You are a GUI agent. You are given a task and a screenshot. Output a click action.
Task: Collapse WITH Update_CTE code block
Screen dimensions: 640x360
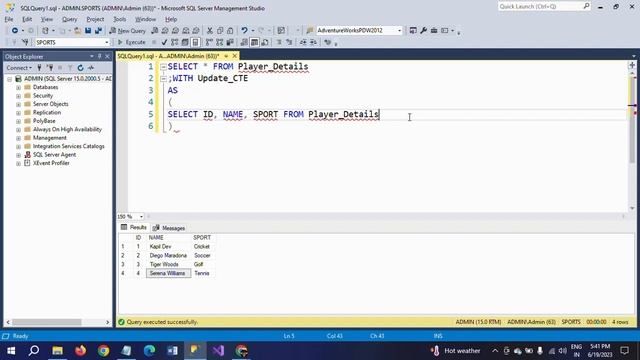pyautogui.click(x=163, y=78)
